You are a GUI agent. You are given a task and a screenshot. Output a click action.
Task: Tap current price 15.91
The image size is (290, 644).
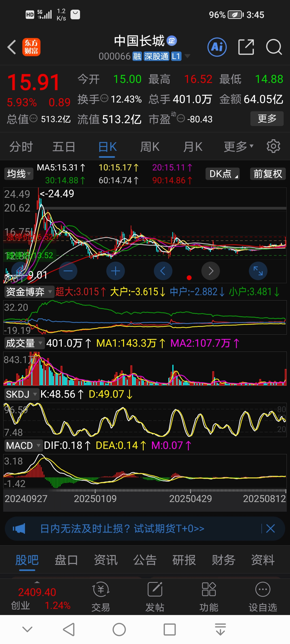pos(34,82)
